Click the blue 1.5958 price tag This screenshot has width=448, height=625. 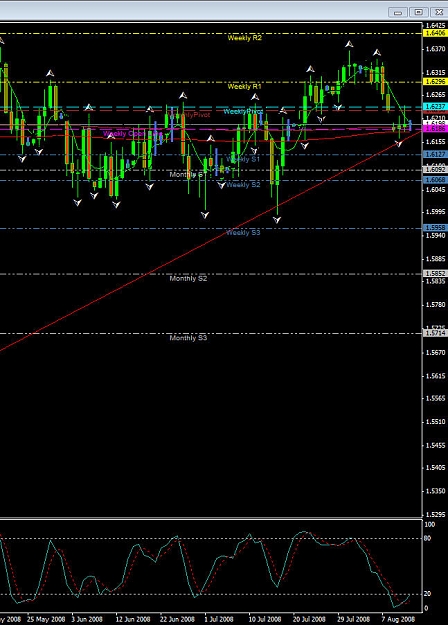coord(435,228)
